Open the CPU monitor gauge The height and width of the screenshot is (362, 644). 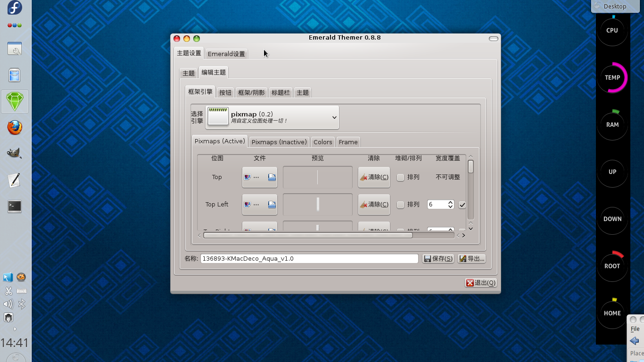pos(612,30)
